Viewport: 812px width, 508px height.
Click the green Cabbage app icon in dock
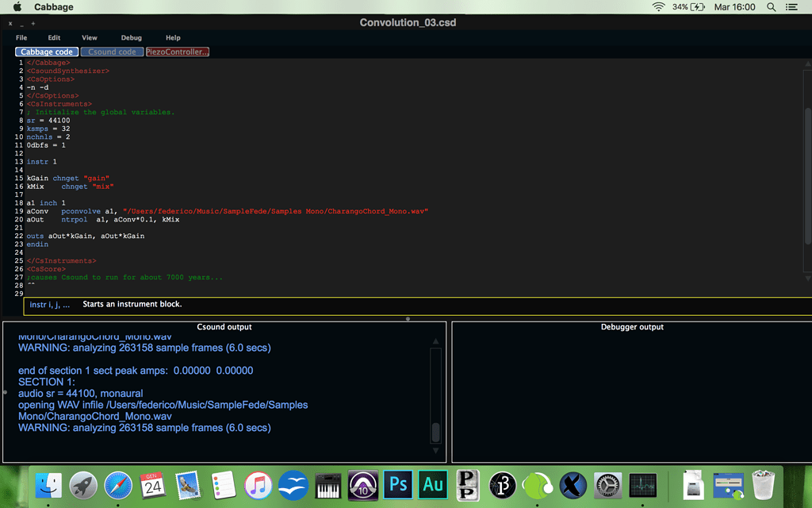coord(538,485)
